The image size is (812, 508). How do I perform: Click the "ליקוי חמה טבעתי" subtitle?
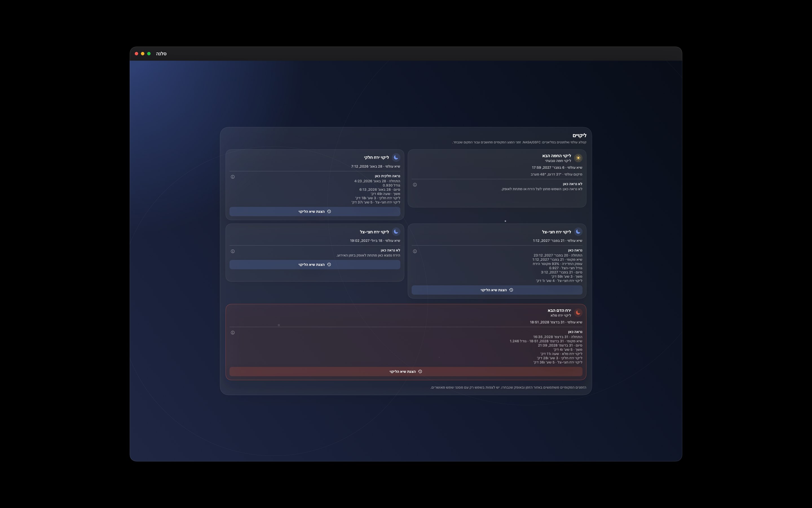(x=558, y=161)
